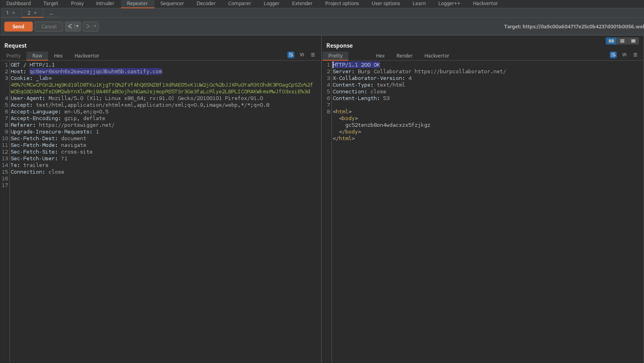Open the Hackvertor main tab
Viewport: 644px width, 363px height.
(486, 4)
